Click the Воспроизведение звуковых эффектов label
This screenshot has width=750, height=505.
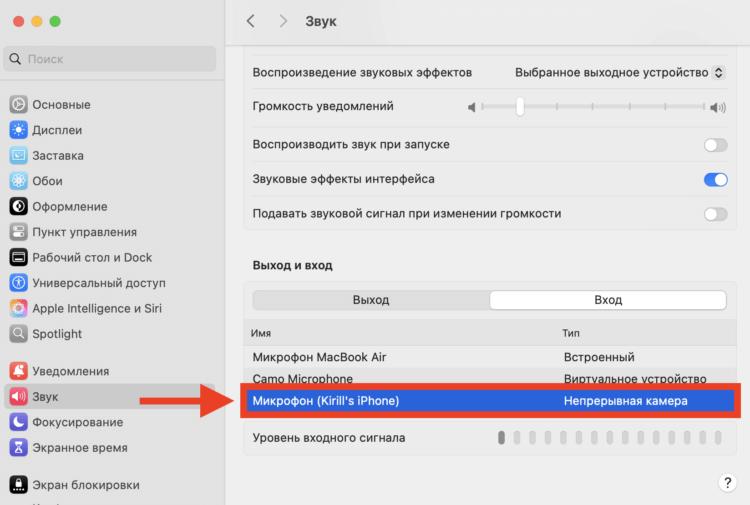click(362, 72)
